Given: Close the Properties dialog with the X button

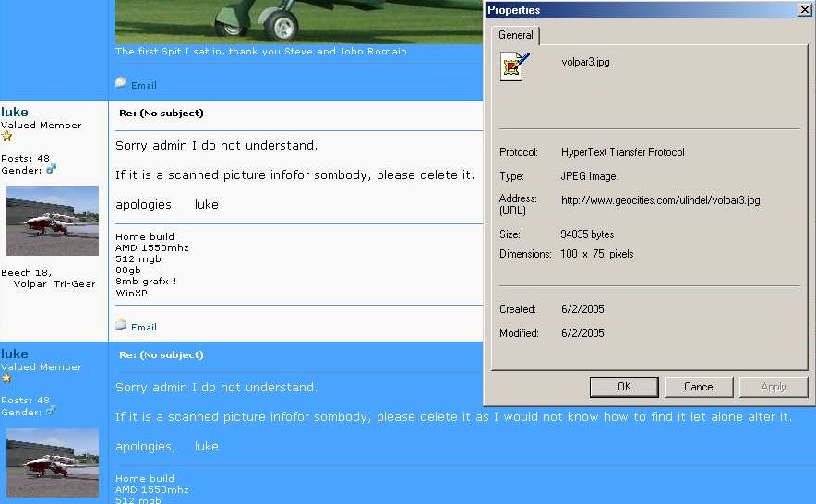Looking at the screenshot, I should (x=804, y=10).
